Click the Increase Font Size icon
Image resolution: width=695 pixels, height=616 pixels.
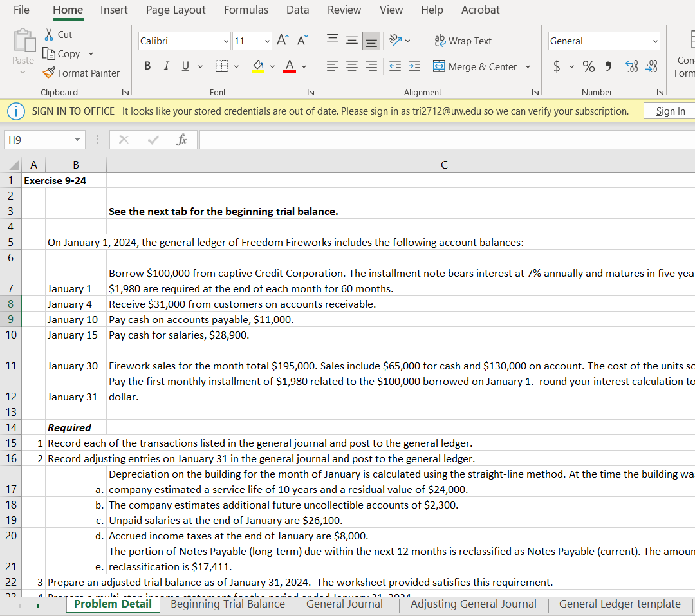282,39
